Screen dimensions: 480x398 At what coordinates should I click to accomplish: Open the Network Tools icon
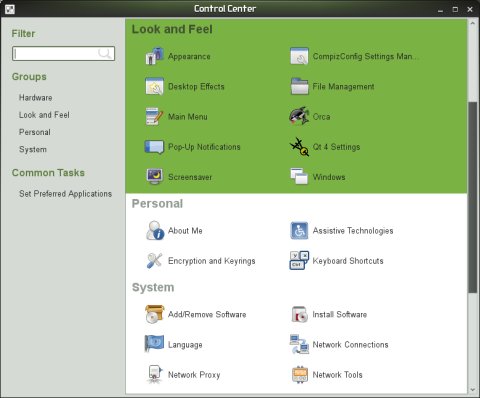point(299,374)
